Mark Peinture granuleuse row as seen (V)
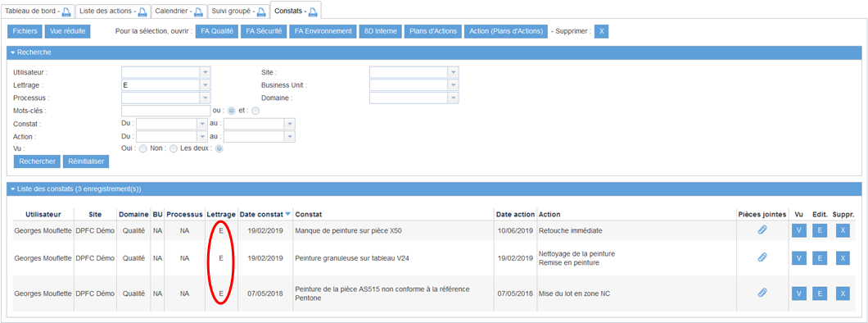This screenshot has width=868, height=323. pos(798,258)
